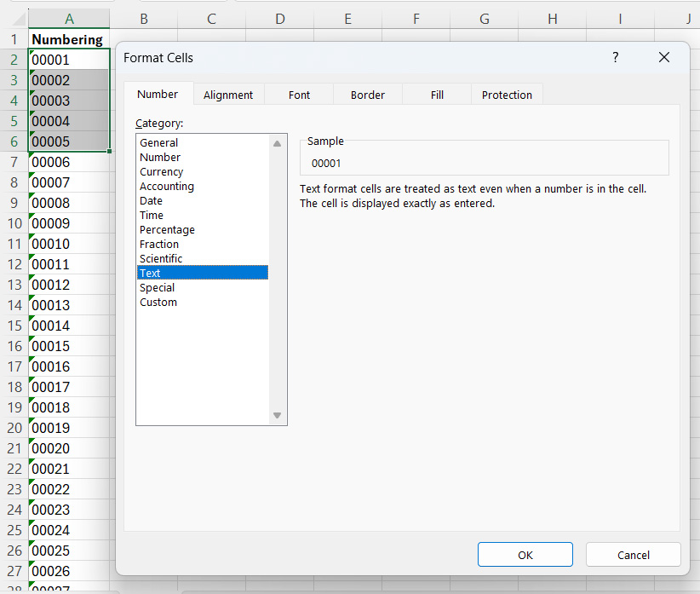The image size is (700, 594).
Task: Click cell containing 00001
Action: (x=69, y=60)
